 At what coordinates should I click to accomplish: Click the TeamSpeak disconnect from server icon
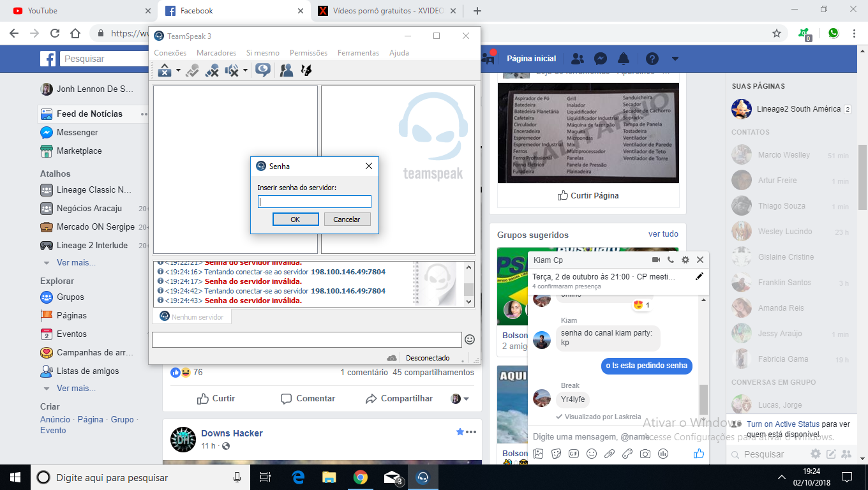[165, 70]
